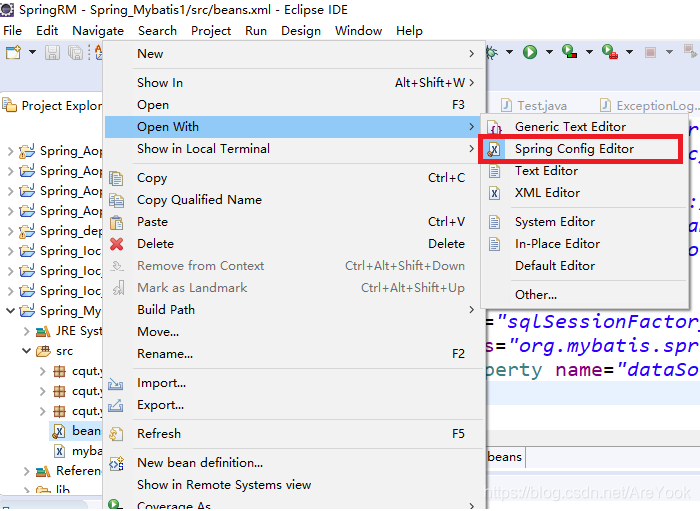Screen dimensions: 700x511
Task: Click the Save toolbar icon
Action: 52,52
